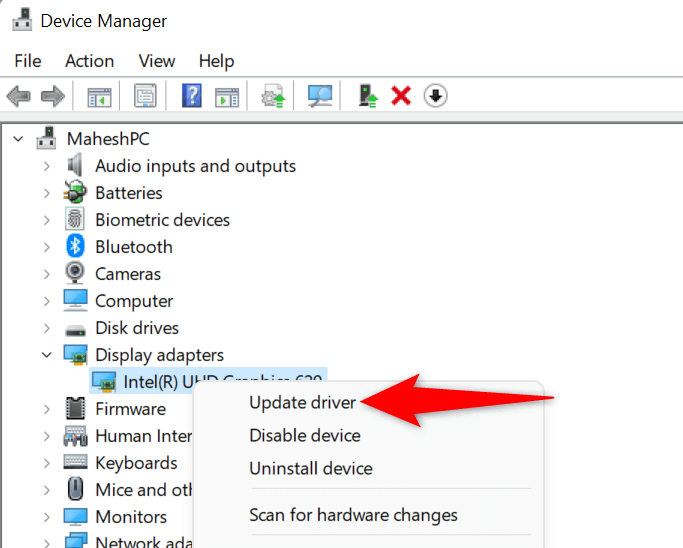Select Keyboards tree label
Viewport: 683px width, 548px height.
point(136,463)
